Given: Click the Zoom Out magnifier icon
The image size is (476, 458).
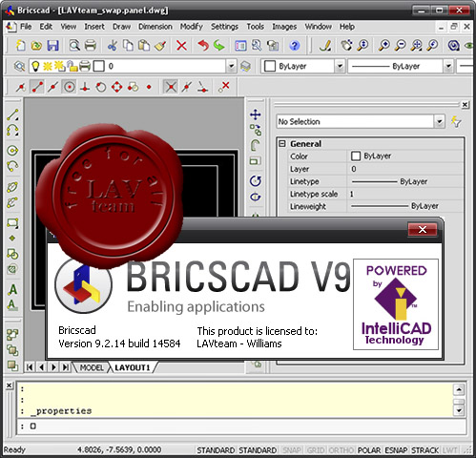Looking at the screenshot, I should [x=401, y=46].
